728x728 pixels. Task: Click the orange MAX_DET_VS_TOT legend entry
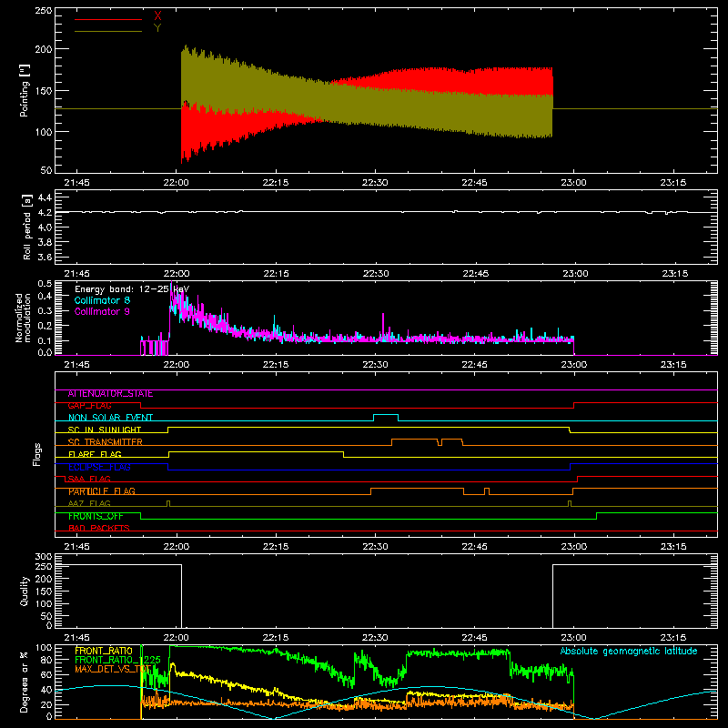[113, 669]
